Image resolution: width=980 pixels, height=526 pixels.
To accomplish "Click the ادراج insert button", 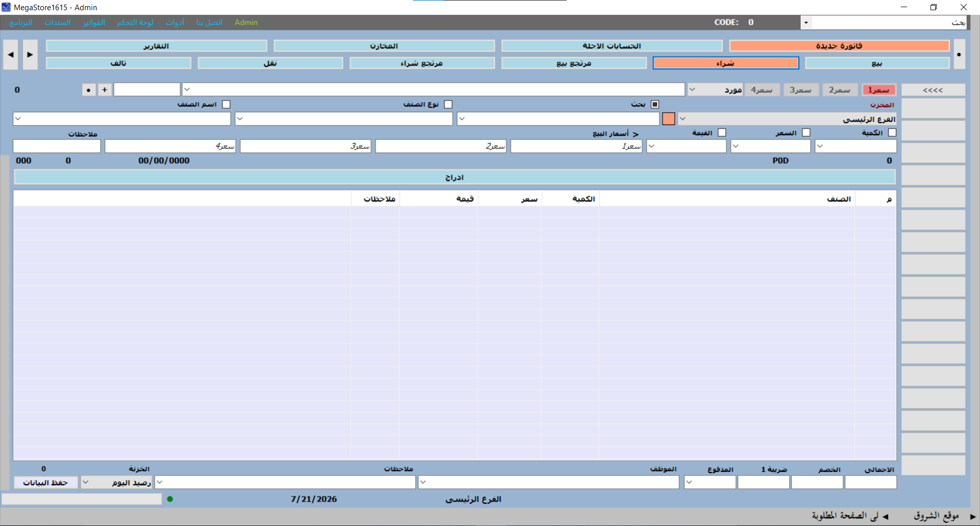I will (x=454, y=177).
